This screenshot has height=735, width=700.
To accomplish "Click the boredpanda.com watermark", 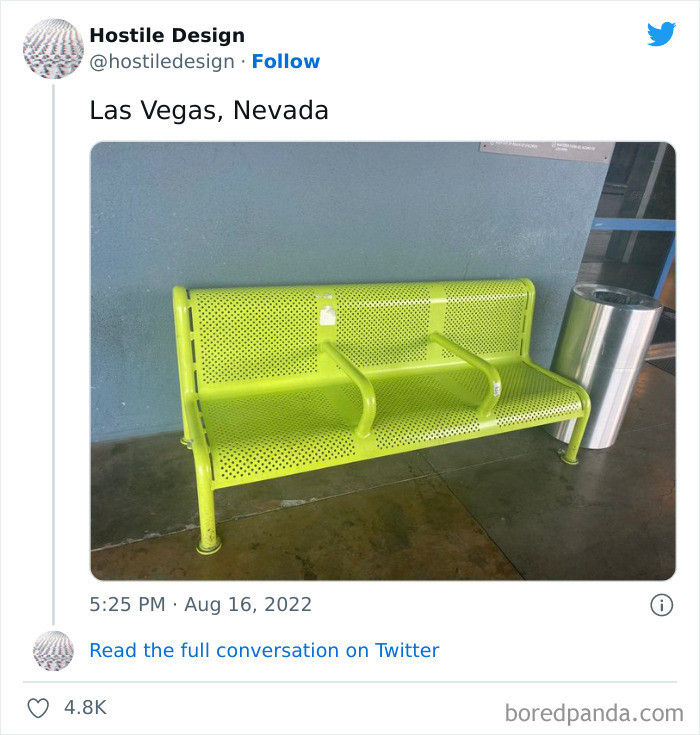I will coord(593,713).
